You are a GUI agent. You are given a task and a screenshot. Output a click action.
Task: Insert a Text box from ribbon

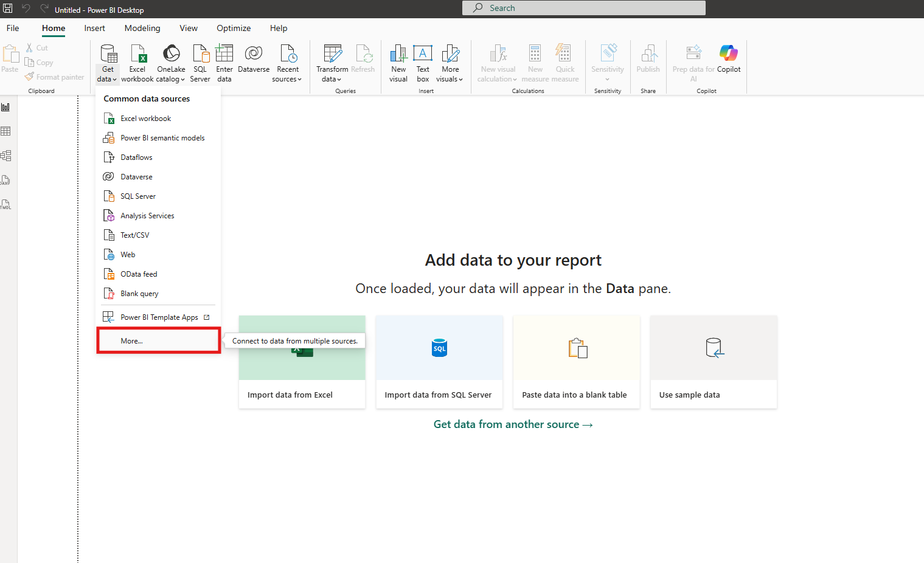pos(423,55)
